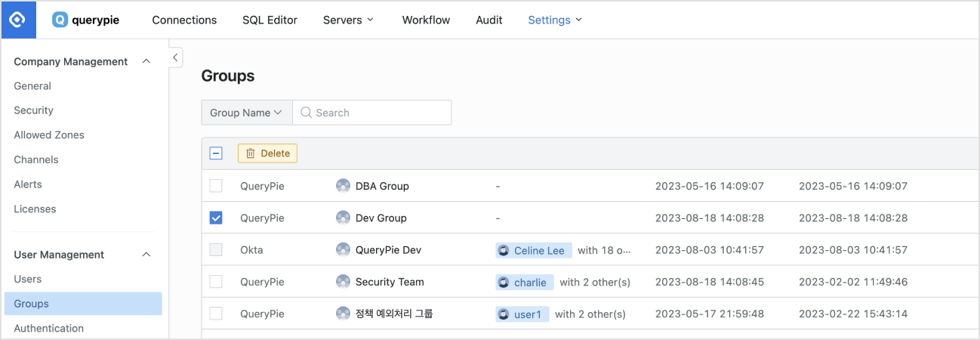Click the 2023-05-17 21:59:48 timestamp
Viewport: 980px width, 340px height.
click(710, 314)
